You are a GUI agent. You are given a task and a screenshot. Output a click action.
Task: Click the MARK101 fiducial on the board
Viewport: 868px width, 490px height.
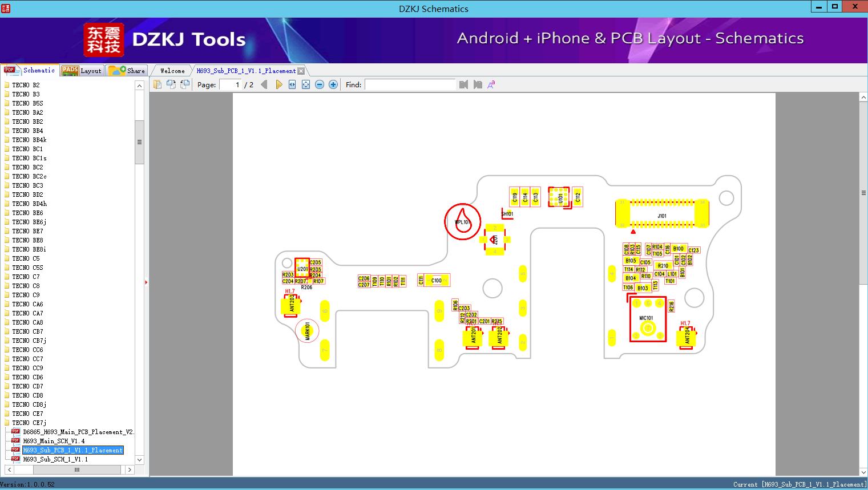point(307,330)
